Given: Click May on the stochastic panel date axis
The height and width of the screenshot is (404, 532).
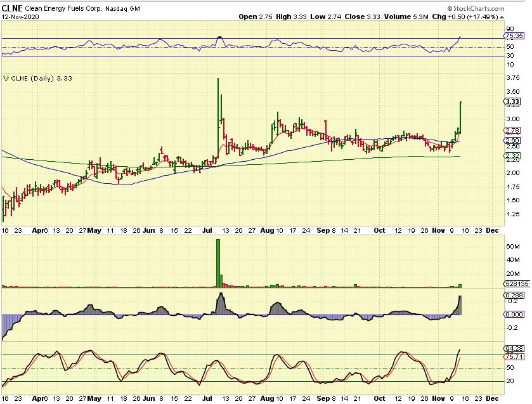Looking at the screenshot, I should click(94, 398).
